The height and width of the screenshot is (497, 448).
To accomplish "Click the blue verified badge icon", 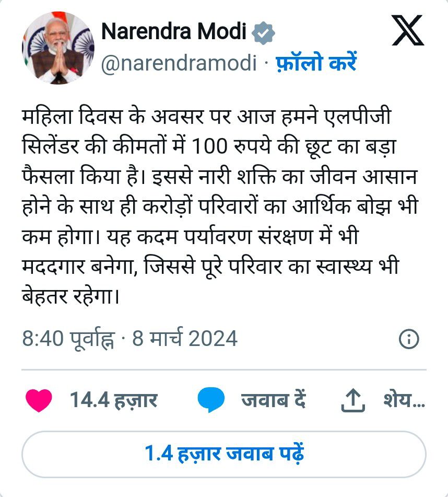I will coord(263,33).
